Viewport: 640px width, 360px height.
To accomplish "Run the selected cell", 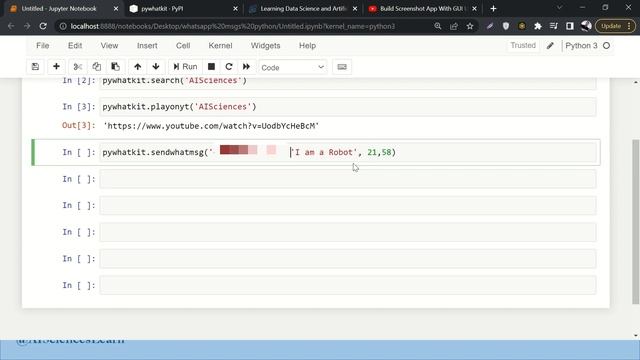I will tap(185, 67).
